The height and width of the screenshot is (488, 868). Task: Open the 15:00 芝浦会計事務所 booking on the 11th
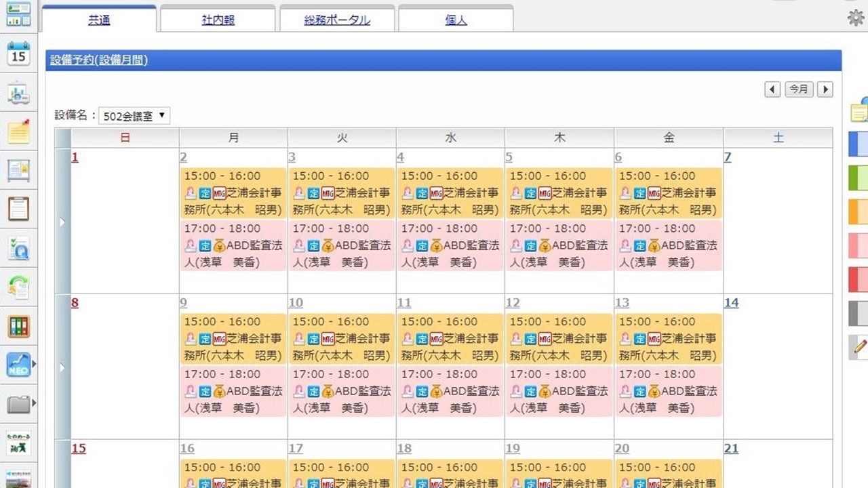450,339
